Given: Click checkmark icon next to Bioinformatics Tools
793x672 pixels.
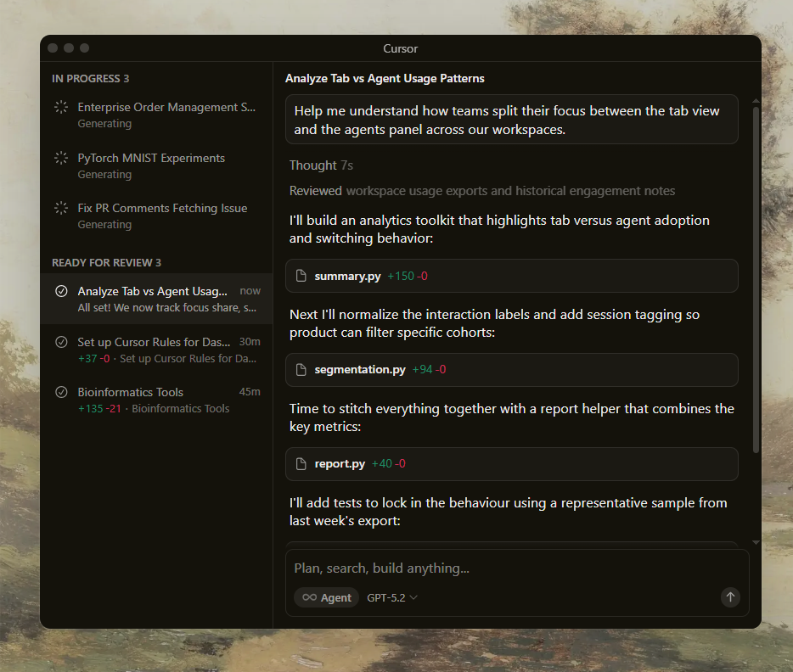Looking at the screenshot, I should tap(61, 393).
